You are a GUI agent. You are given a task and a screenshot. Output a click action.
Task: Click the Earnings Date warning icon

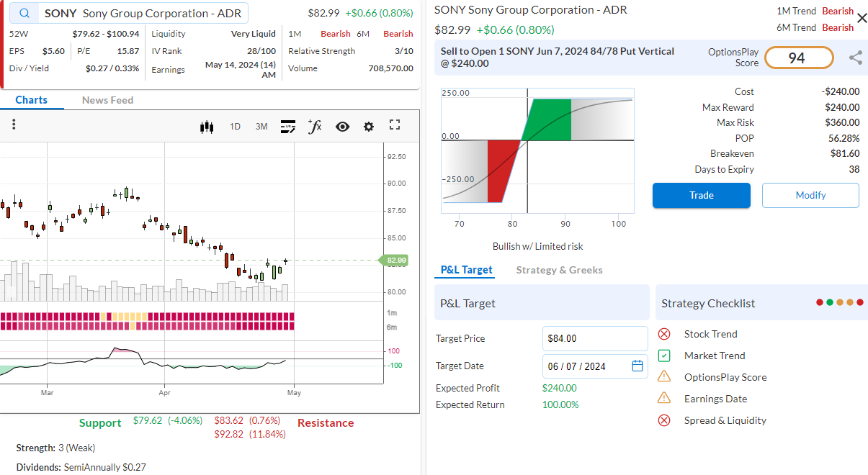pos(664,399)
